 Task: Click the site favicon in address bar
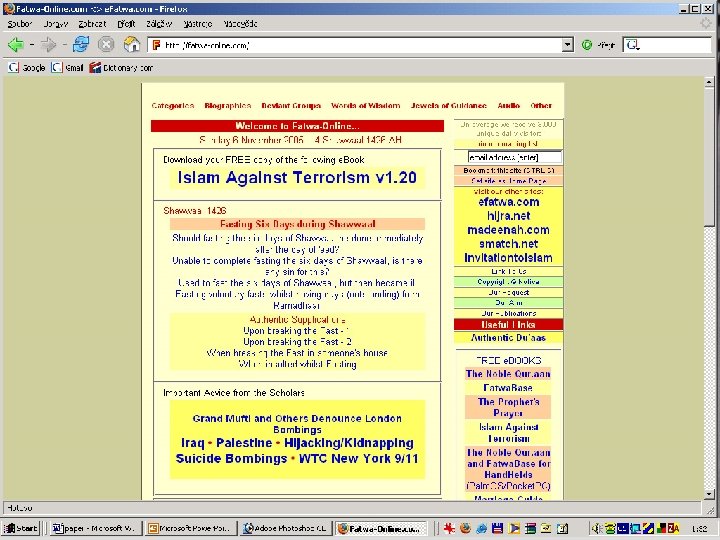click(x=156, y=45)
